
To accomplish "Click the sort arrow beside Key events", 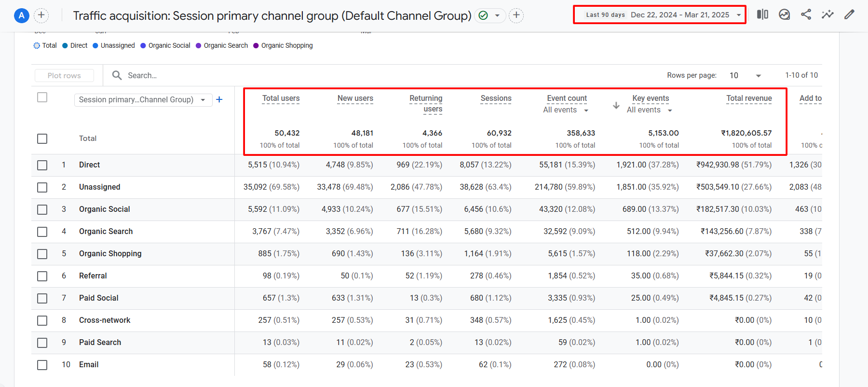I will pyautogui.click(x=616, y=105).
